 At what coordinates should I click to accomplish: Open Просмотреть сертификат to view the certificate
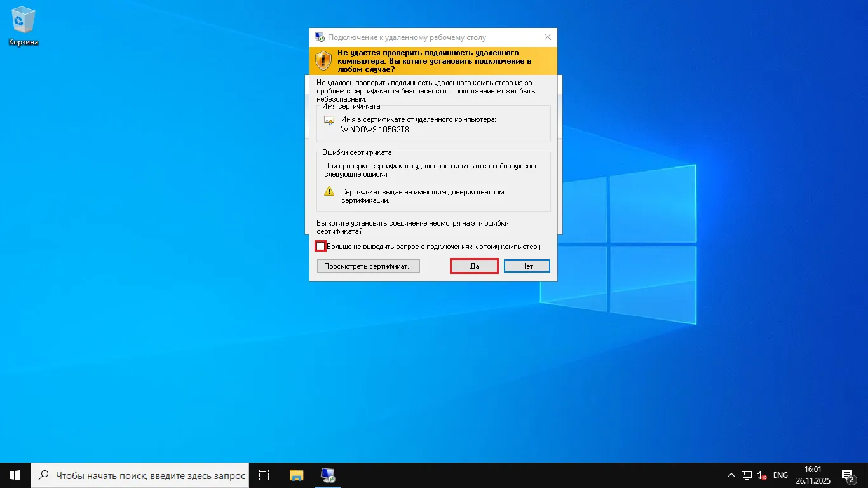pyautogui.click(x=368, y=266)
